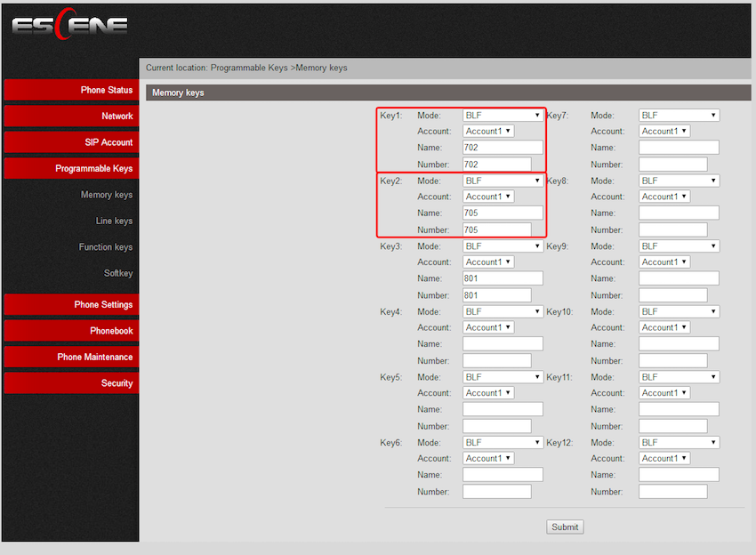
Task: Go to Phone Maintenance
Action: [71, 358]
